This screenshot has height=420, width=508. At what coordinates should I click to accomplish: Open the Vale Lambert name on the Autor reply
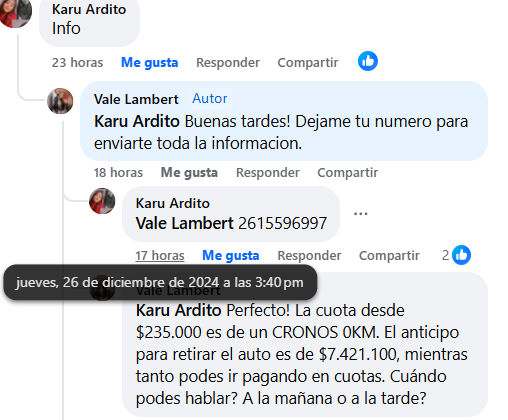coord(136,99)
